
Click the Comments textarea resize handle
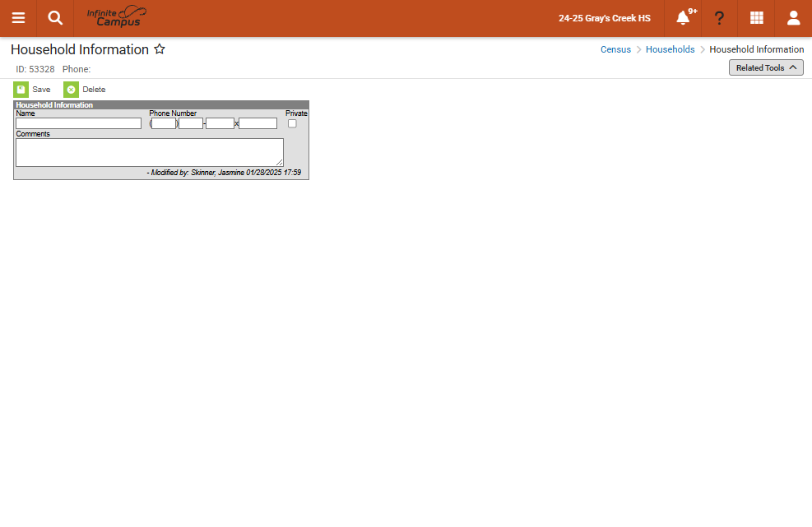(x=280, y=163)
